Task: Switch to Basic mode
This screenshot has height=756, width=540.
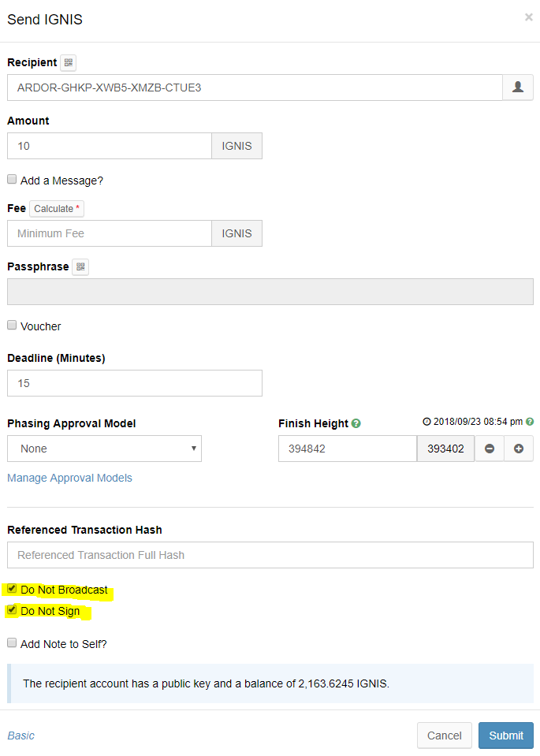Action: tap(20, 735)
